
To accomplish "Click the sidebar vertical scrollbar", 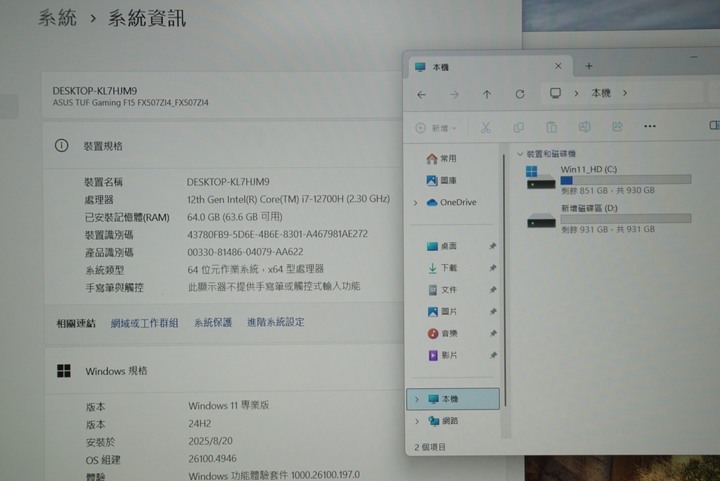I will [x=505, y=280].
